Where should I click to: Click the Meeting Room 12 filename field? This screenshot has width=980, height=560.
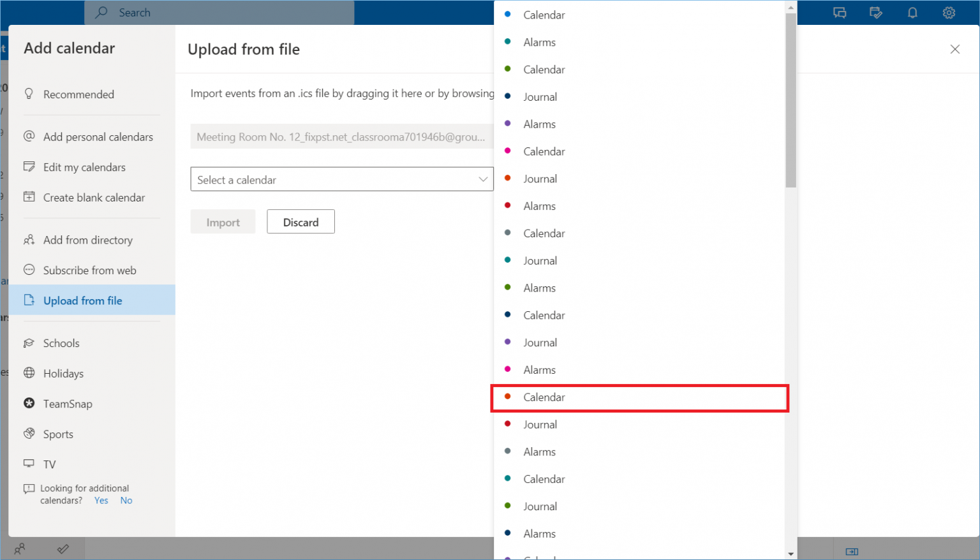tap(342, 136)
